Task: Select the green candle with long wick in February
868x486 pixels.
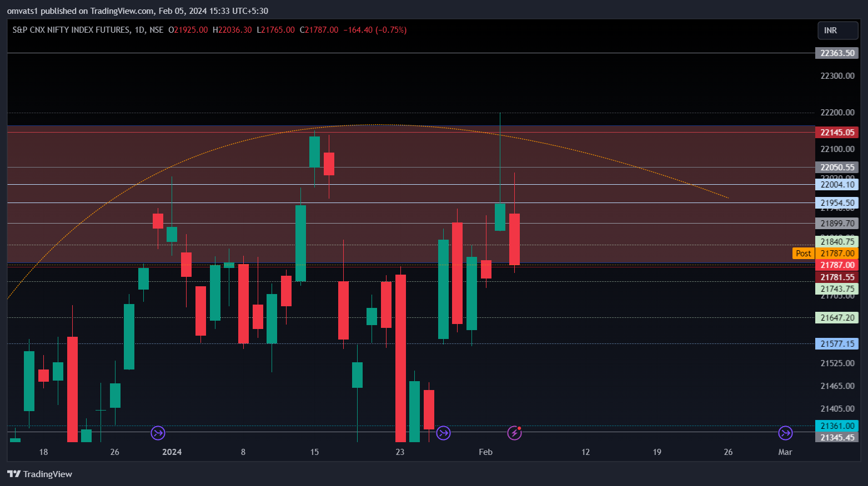Action: pyautogui.click(x=500, y=217)
